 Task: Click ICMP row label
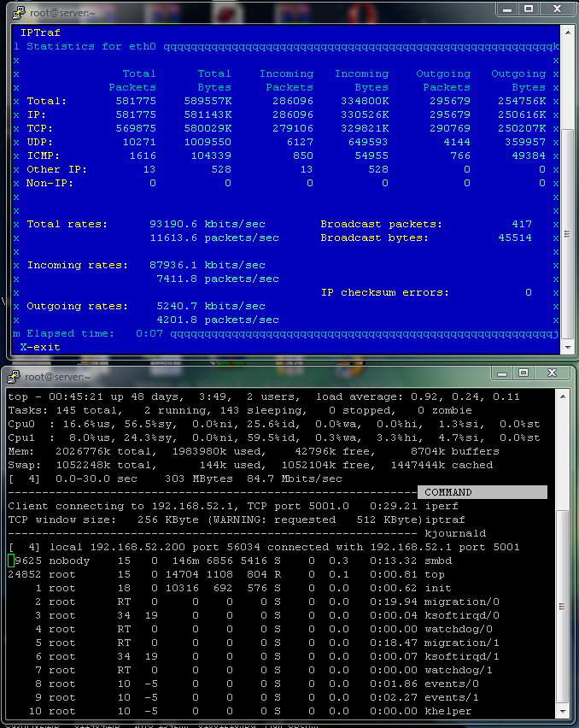click(x=44, y=156)
